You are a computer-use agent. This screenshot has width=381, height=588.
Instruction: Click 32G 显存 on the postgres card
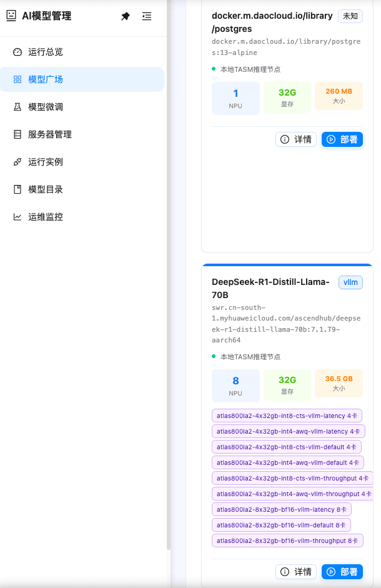click(287, 97)
